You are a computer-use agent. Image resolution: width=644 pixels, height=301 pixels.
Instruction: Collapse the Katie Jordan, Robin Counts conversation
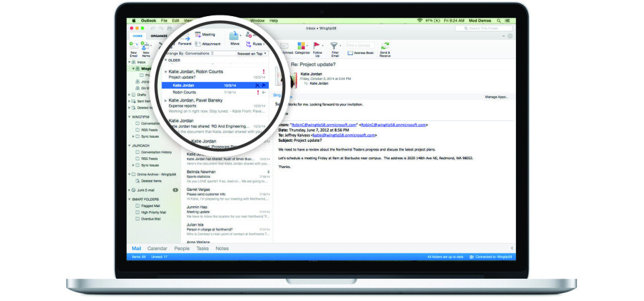[x=166, y=71]
